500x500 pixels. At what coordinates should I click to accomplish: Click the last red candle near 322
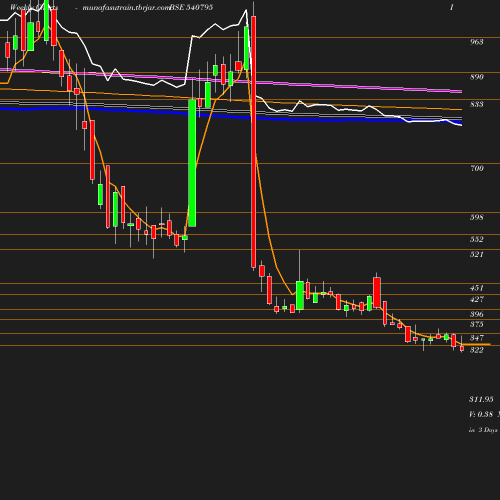coord(462,348)
